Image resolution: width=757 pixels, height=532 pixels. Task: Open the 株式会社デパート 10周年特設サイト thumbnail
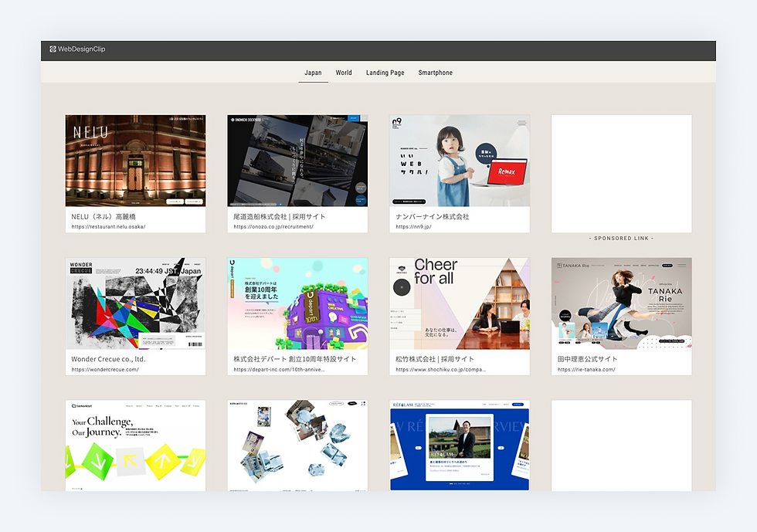tap(297, 303)
